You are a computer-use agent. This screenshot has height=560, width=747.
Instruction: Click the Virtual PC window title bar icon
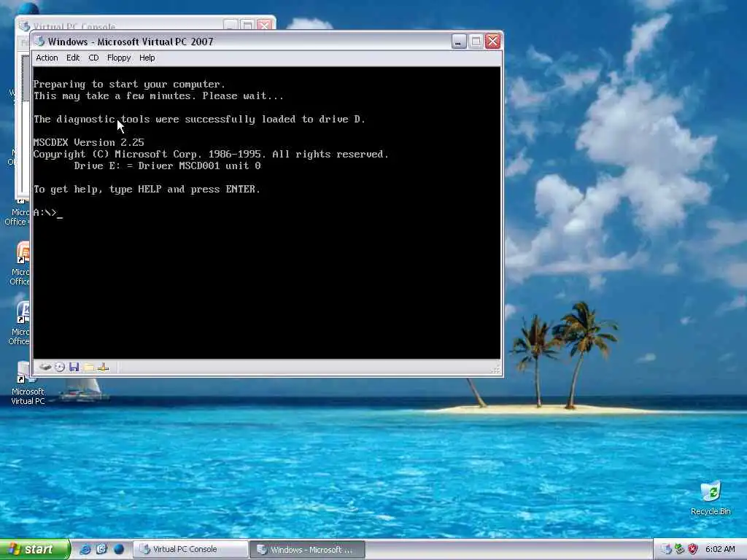[39, 42]
